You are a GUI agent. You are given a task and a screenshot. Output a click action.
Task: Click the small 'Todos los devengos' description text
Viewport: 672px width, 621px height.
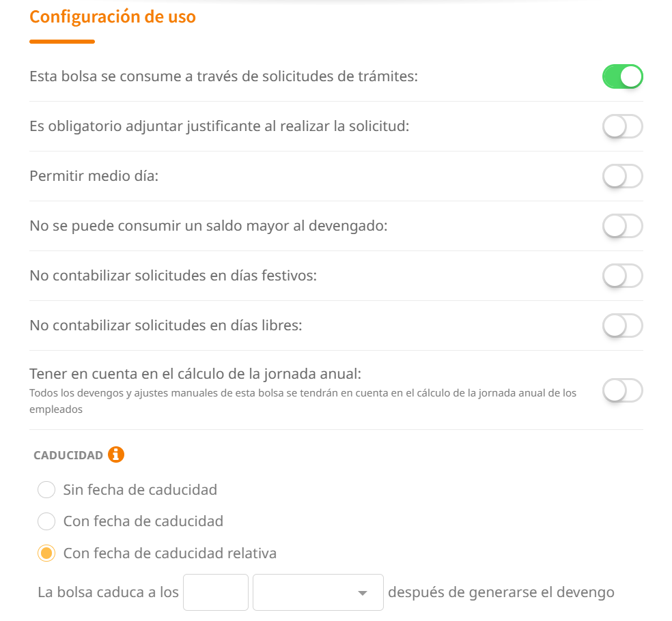coord(303,394)
